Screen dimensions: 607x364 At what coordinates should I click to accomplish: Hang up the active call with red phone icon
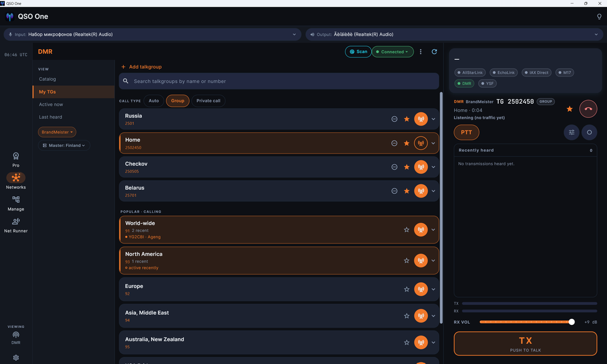pyautogui.click(x=588, y=109)
